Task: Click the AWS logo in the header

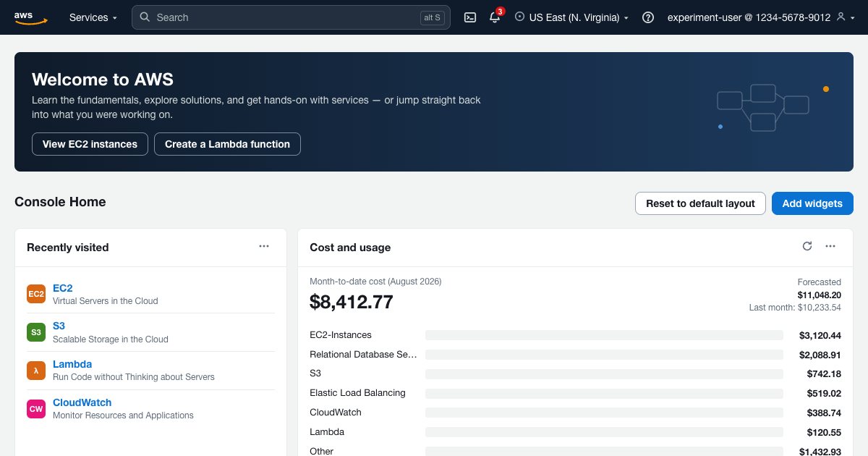Action: (30, 17)
